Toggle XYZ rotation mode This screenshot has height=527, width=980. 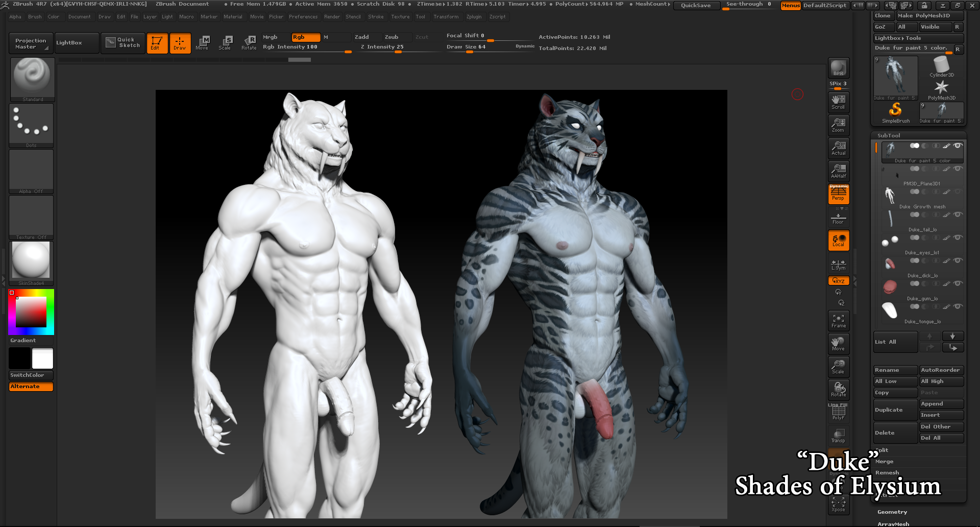tap(839, 280)
